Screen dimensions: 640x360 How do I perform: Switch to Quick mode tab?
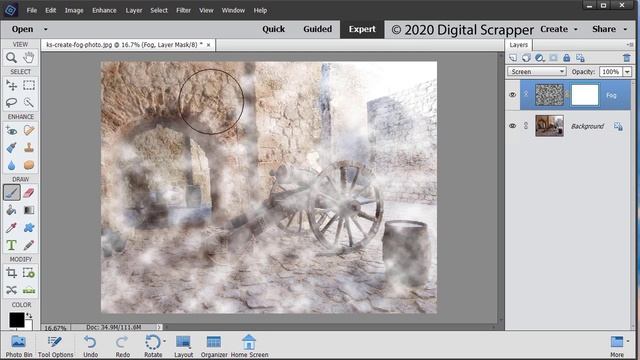pyautogui.click(x=273, y=29)
